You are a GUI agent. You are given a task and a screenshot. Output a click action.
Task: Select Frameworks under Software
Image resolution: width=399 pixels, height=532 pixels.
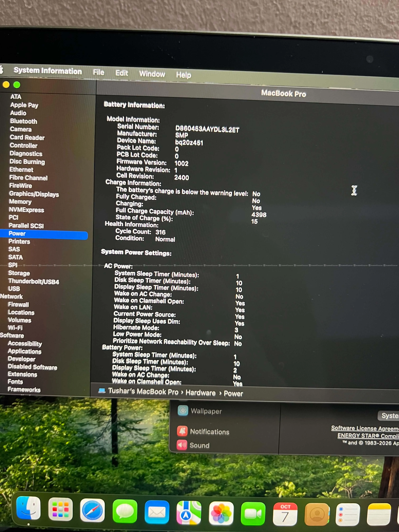click(x=24, y=390)
